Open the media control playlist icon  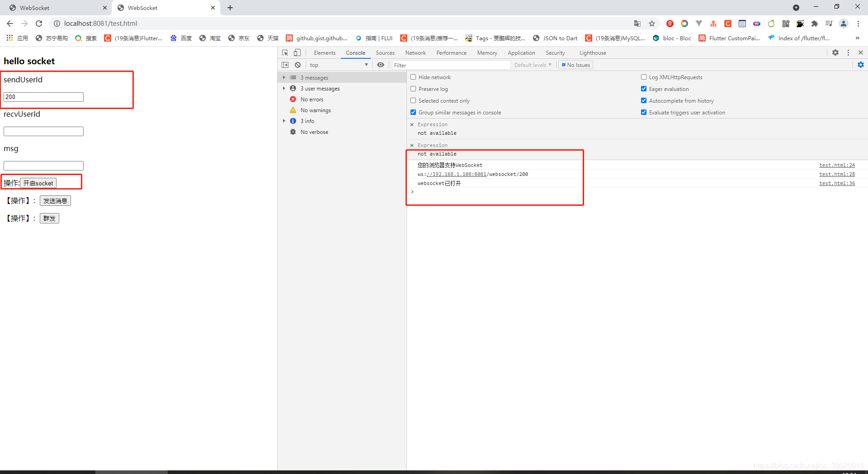829,24
